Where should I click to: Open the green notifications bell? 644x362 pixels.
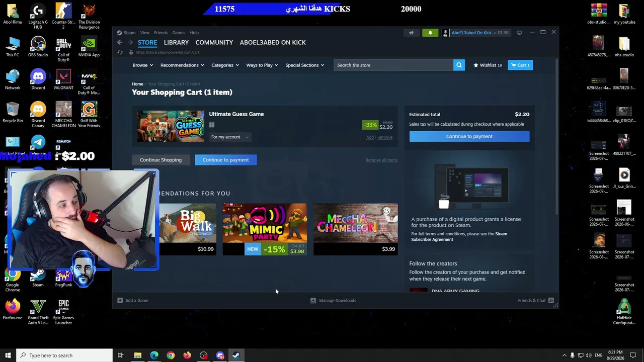(x=430, y=33)
